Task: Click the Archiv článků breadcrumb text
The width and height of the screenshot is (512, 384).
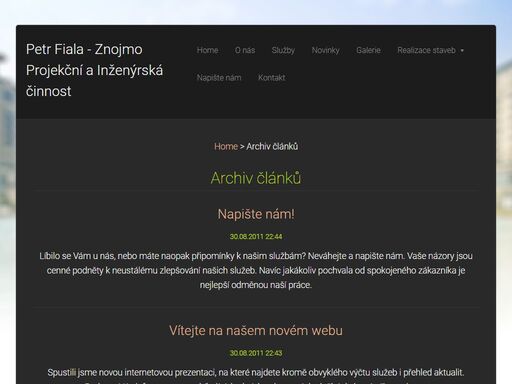Action: point(272,146)
